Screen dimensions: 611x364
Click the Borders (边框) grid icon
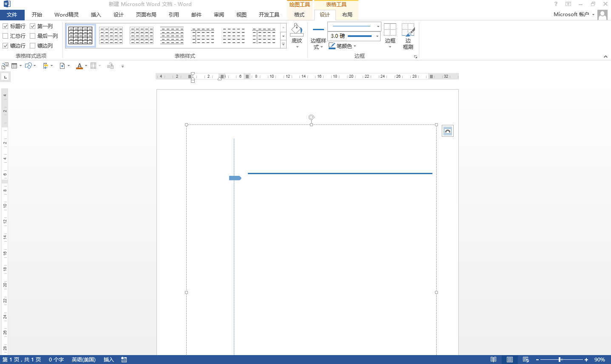click(x=390, y=30)
